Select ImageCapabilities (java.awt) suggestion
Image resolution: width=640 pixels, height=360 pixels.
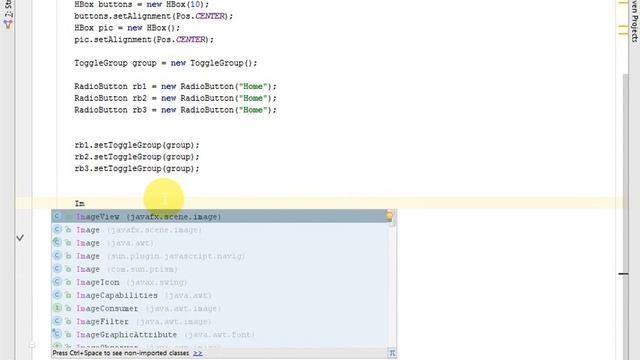[x=220, y=295]
